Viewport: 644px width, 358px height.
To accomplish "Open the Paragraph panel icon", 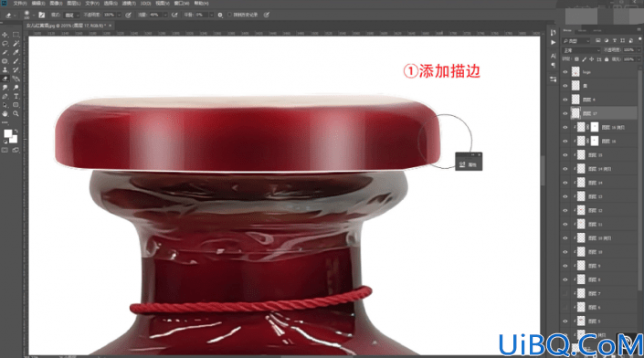I will pos(553,65).
